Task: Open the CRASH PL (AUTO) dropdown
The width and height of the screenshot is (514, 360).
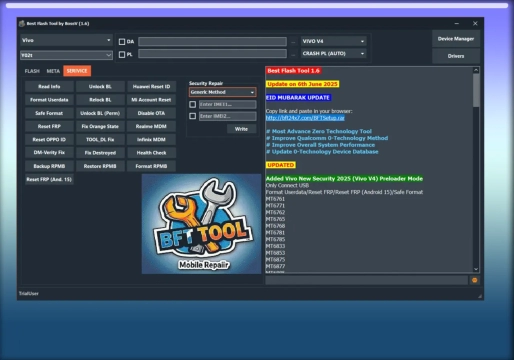Action: tap(333, 53)
